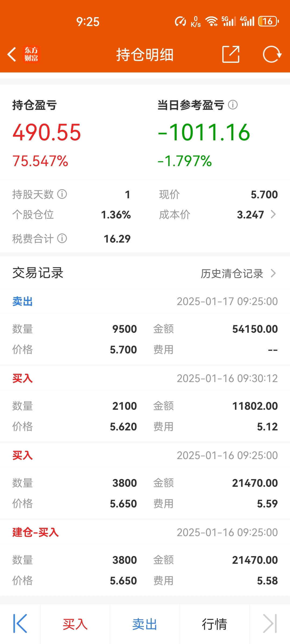Open the 历史清仓记录 link
This screenshot has width=290, height=644.
click(x=232, y=273)
